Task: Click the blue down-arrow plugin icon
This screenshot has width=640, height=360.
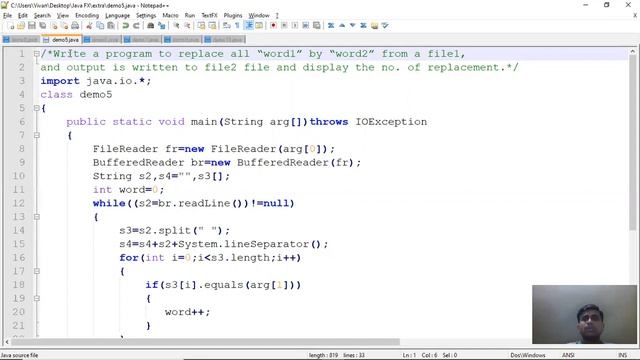Action: tap(353, 26)
